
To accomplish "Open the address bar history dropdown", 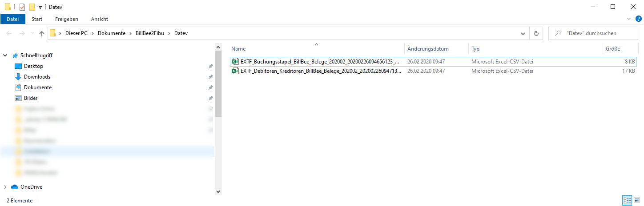I will click(x=523, y=33).
